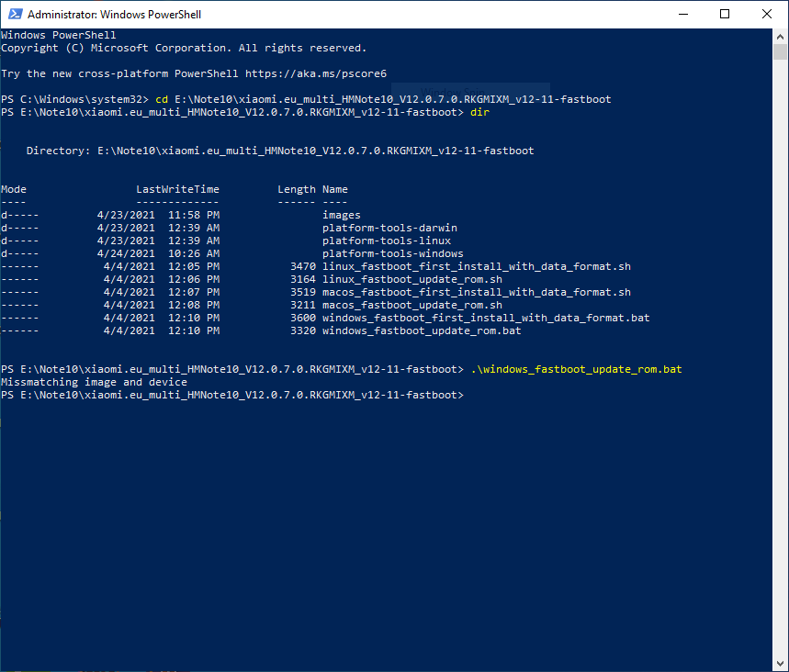This screenshot has width=789, height=672.
Task: Click windows_fastboot_update_rom.bat in the directory listing
Action: tap(422, 330)
